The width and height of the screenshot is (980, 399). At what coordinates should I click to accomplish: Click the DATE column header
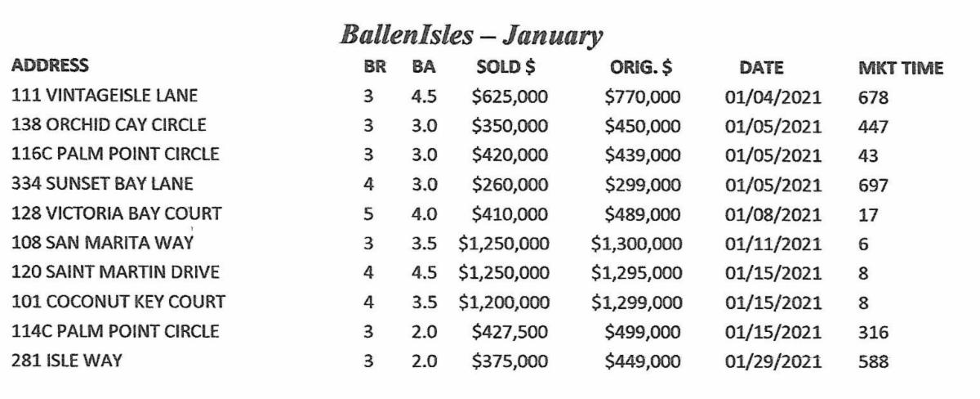[760, 67]
